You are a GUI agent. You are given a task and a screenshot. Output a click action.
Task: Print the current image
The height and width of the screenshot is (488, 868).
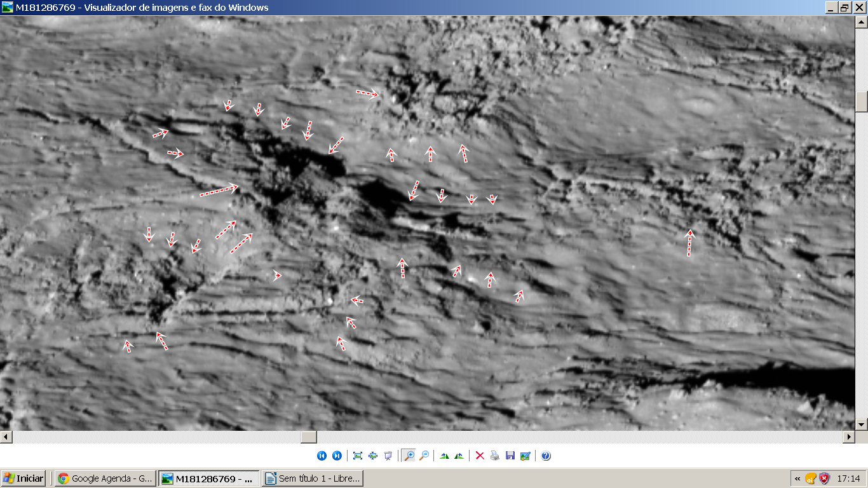click(495, 456)
